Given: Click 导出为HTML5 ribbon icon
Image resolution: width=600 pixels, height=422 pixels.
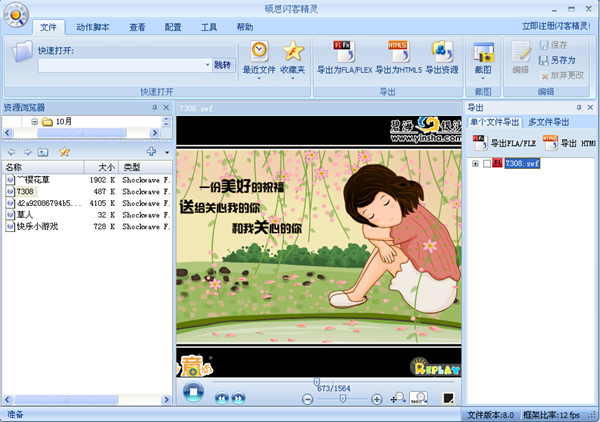Looking at the screenshot, I should point(398,57).
